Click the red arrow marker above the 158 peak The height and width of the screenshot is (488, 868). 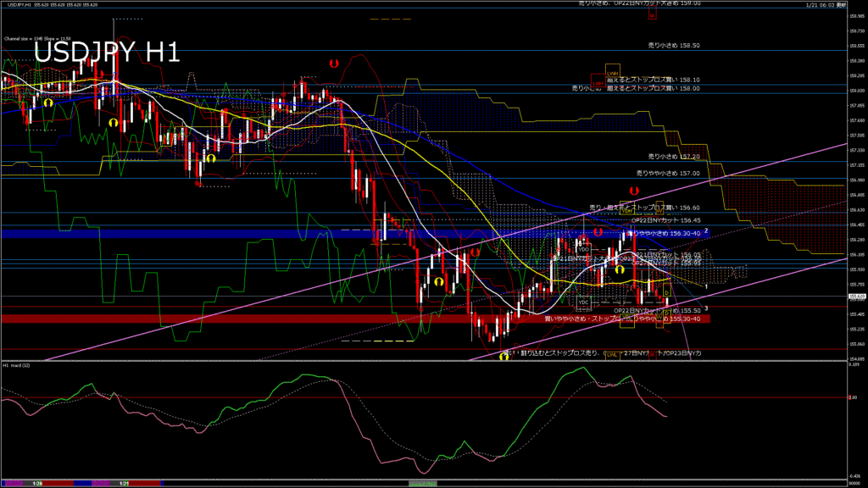point(334,63)
